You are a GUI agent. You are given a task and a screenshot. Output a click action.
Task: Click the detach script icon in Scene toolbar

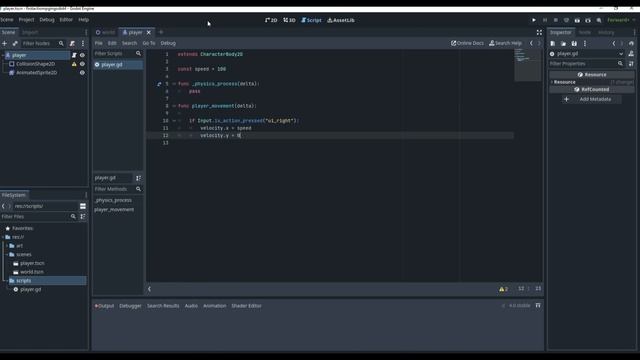pos(72,43)
